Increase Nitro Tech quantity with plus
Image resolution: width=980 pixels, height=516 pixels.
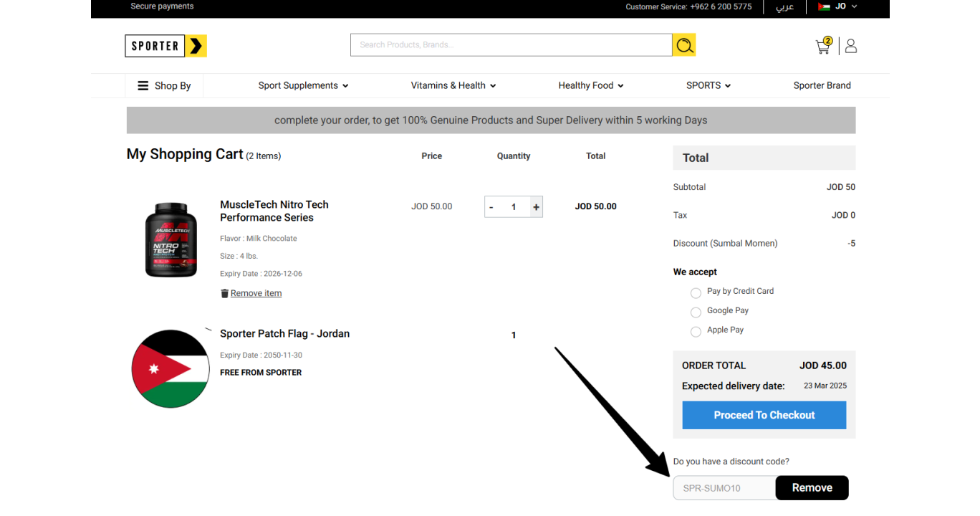[536, 207]
